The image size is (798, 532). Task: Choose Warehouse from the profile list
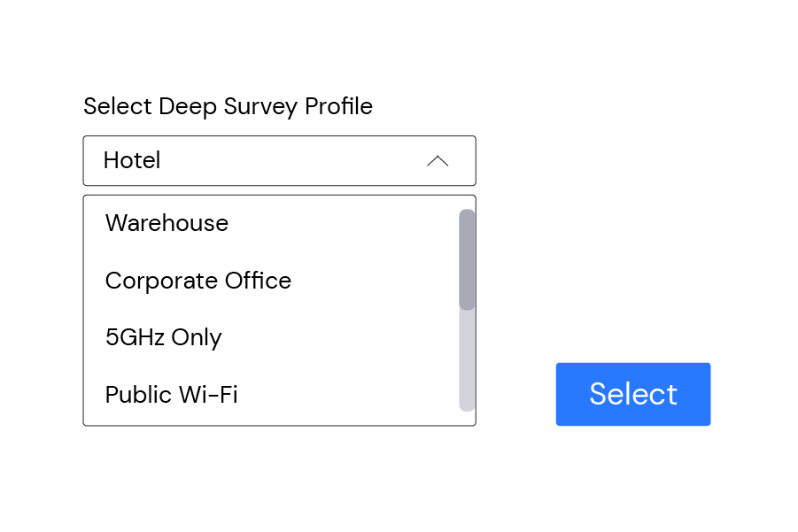pos(167,223)
